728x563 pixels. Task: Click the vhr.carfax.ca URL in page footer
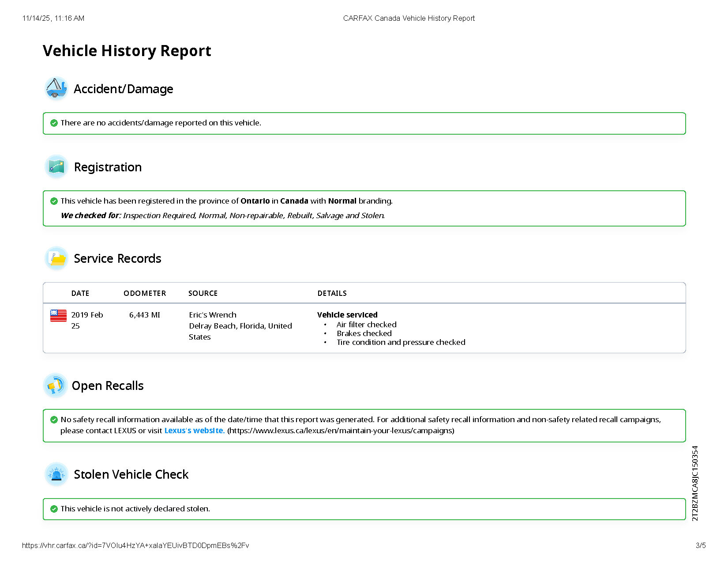click(x=135, y=545)
